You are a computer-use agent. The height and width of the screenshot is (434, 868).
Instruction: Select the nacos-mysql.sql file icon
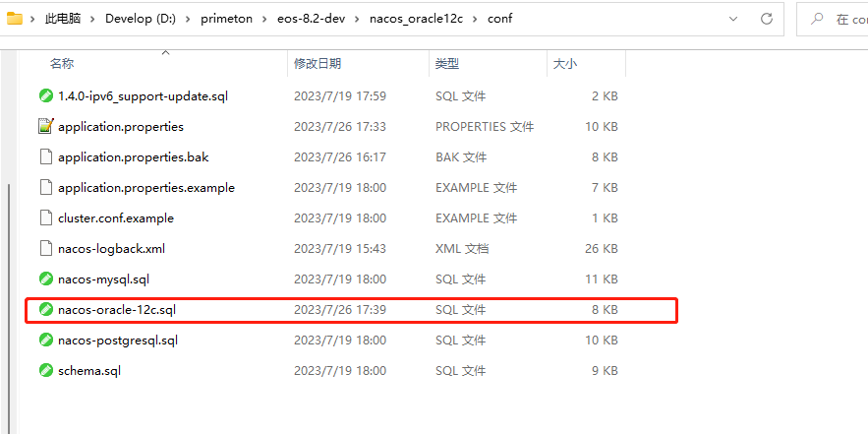tap(45, 279)
